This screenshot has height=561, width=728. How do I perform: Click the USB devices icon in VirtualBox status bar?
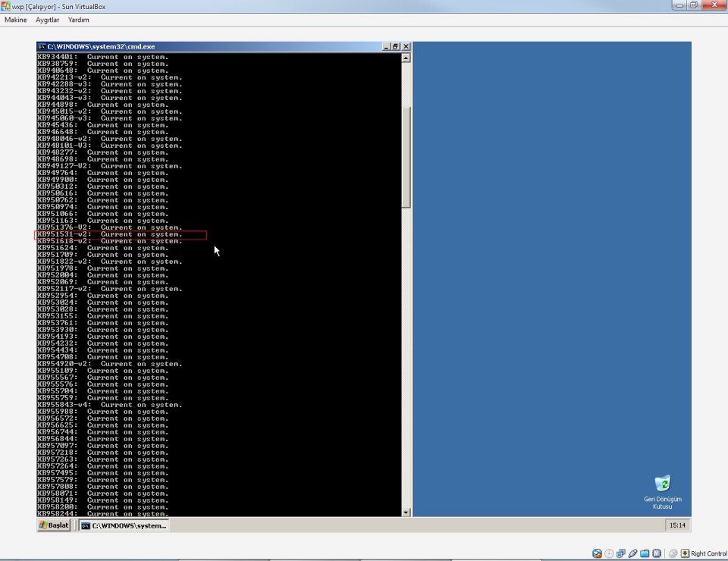pos(632,553)
